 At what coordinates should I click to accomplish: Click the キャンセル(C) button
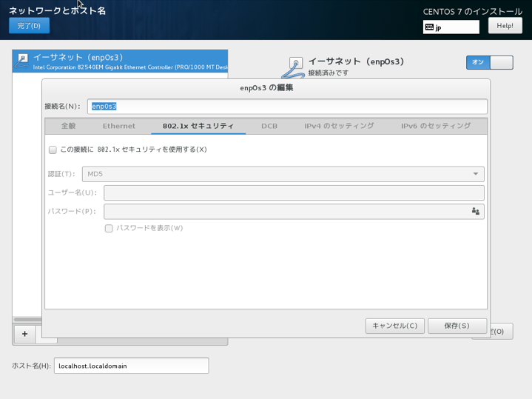pyautogui.click(x=395, y=326)
